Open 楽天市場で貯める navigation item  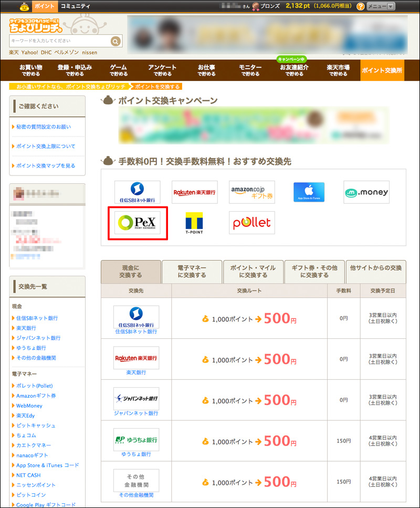point(338,70)
